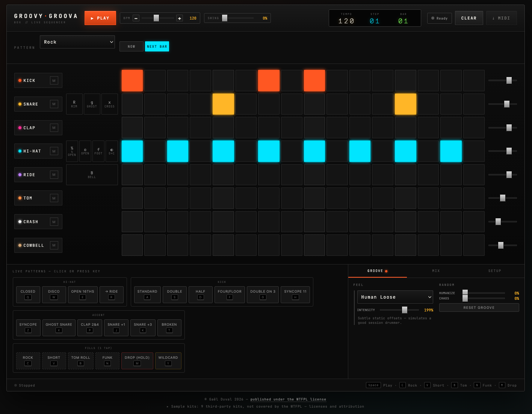Click the Crash track volume slider

(x=503, y=222)
